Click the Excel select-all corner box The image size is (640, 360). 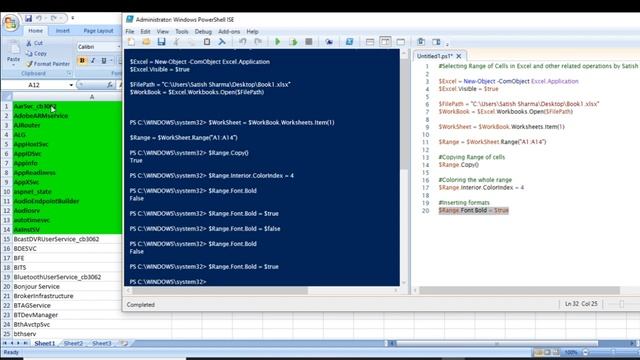tap(7, 96)
